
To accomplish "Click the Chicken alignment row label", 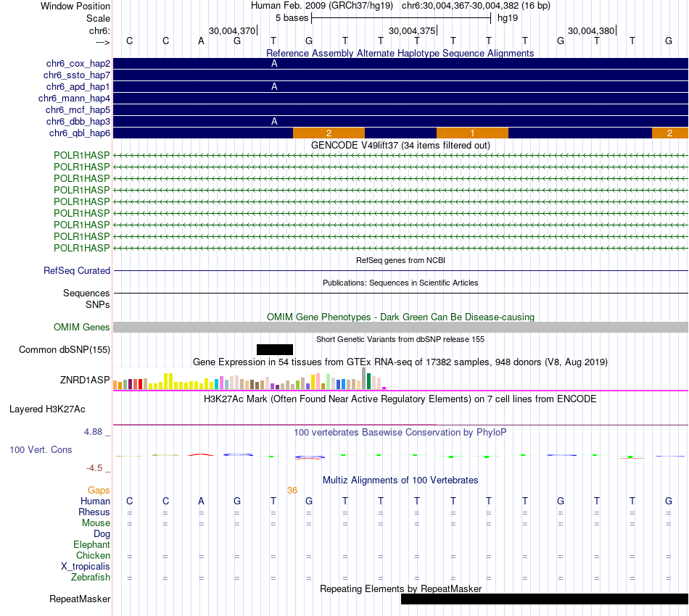I will click(93, 555).
